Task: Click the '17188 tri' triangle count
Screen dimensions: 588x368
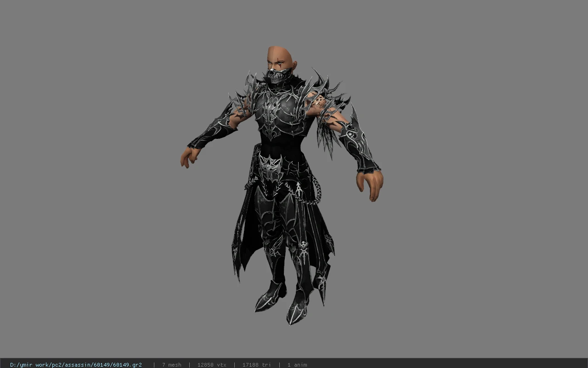Action: [256, 365]
